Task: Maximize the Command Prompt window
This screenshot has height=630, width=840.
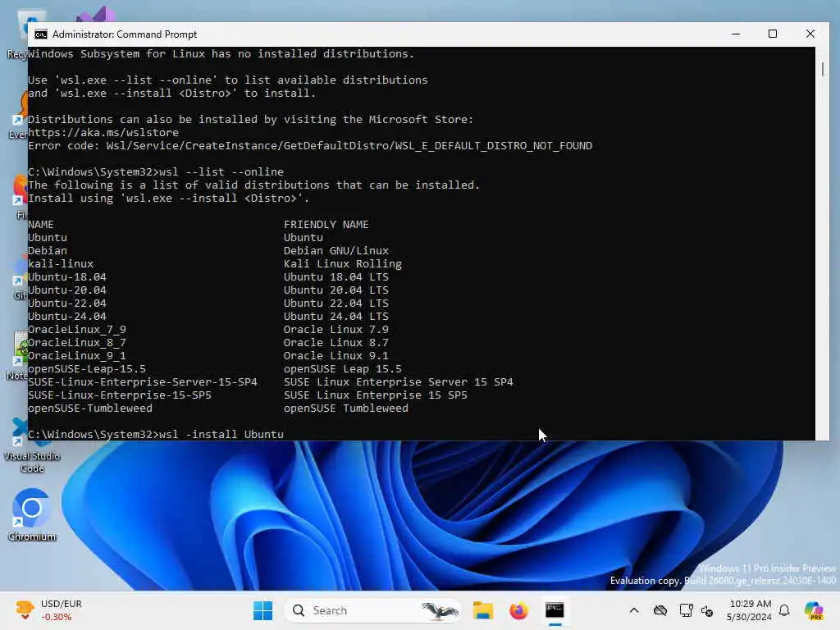Action: [x=773, y=34]
